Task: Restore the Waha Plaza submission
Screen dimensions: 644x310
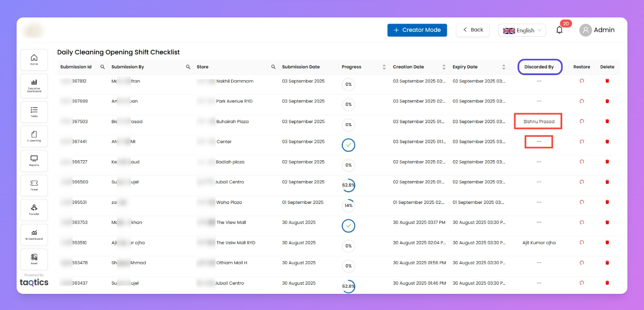Action: tap(581, 202)
